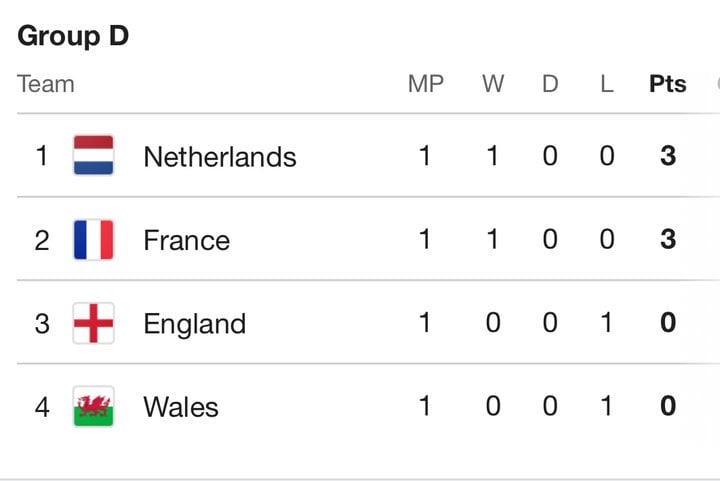Click the France flag icon

coord(93,240)
